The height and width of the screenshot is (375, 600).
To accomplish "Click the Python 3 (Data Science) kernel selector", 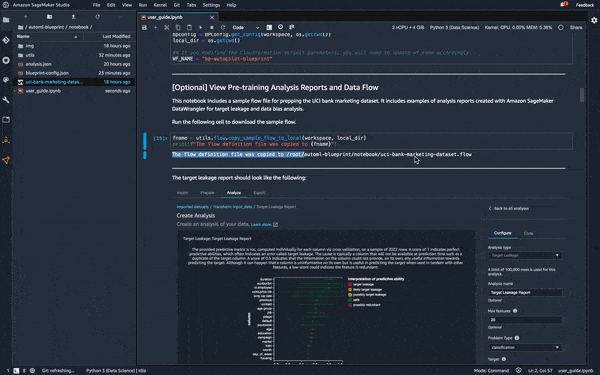I will [x=454, y=28].
